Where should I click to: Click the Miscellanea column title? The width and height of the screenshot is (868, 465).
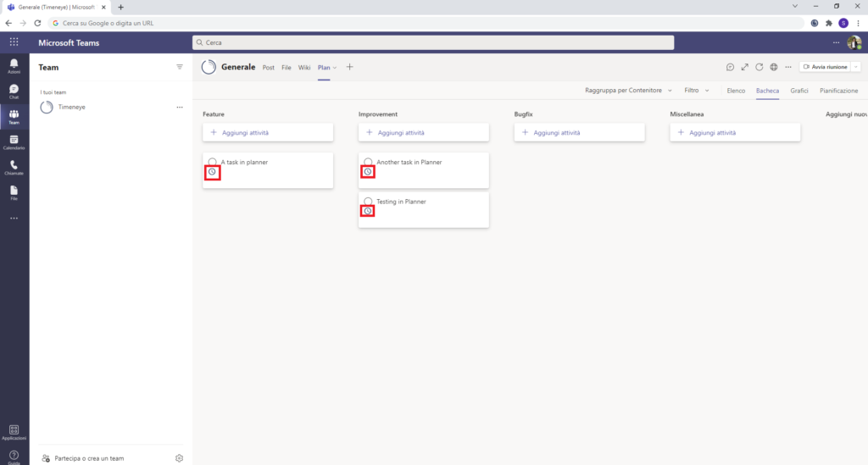pyautogui.click(x=687, y=114)
